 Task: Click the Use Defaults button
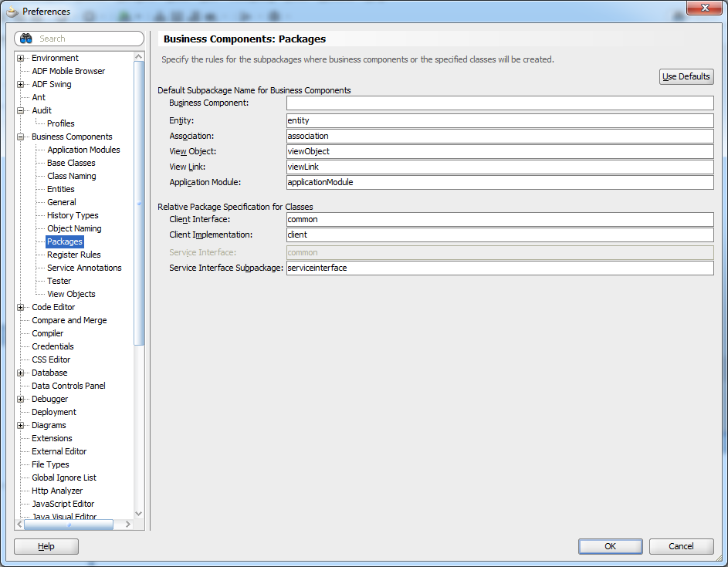[x=686, y=76]
